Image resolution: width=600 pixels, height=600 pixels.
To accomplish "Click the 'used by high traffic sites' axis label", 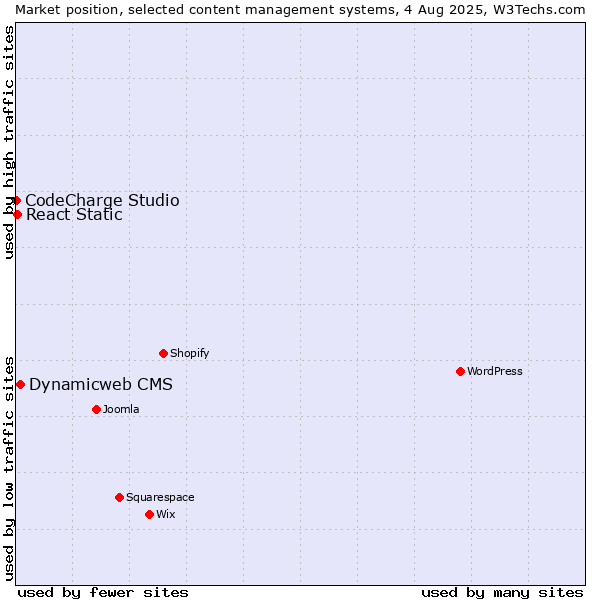I will coord(9,143).
